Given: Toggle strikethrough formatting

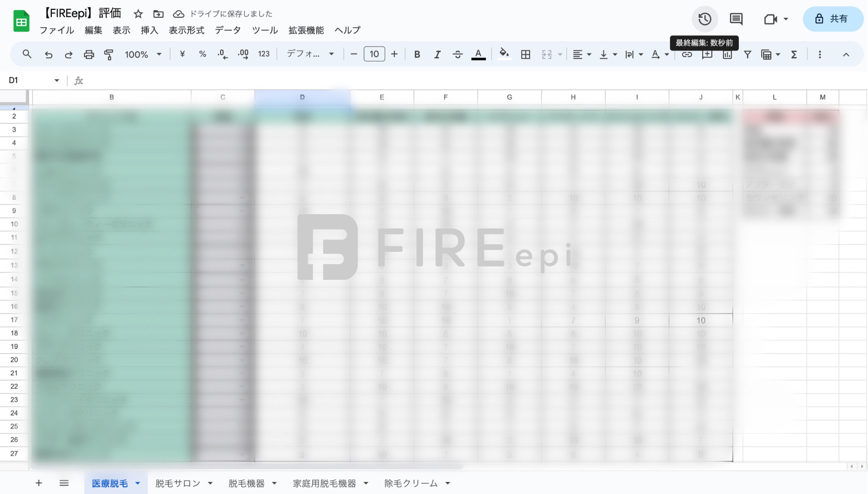Looking at the screenshot, I should pos(457,54).
